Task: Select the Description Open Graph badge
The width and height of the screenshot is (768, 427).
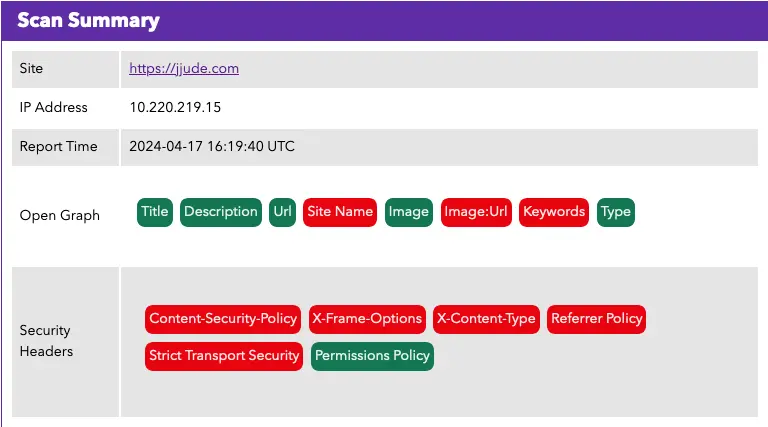Action: pyautogui.click(x=221, y=212)
